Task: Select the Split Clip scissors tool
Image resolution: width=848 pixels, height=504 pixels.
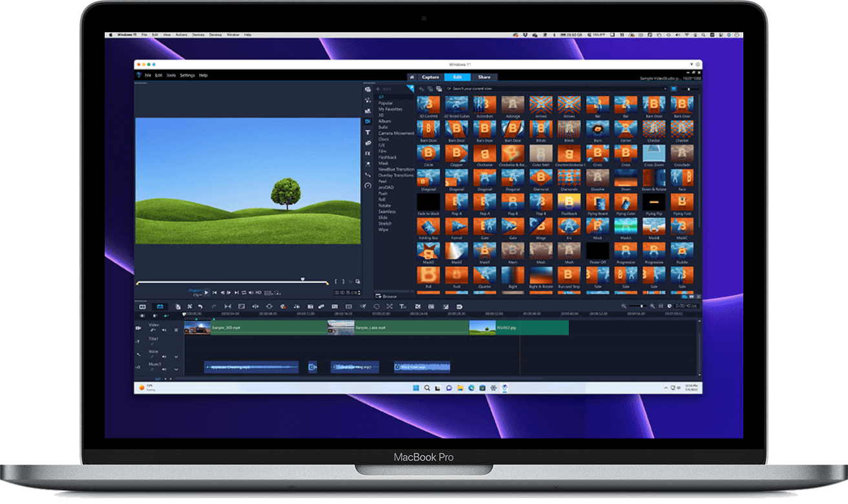Action: (x=189, y=306)
